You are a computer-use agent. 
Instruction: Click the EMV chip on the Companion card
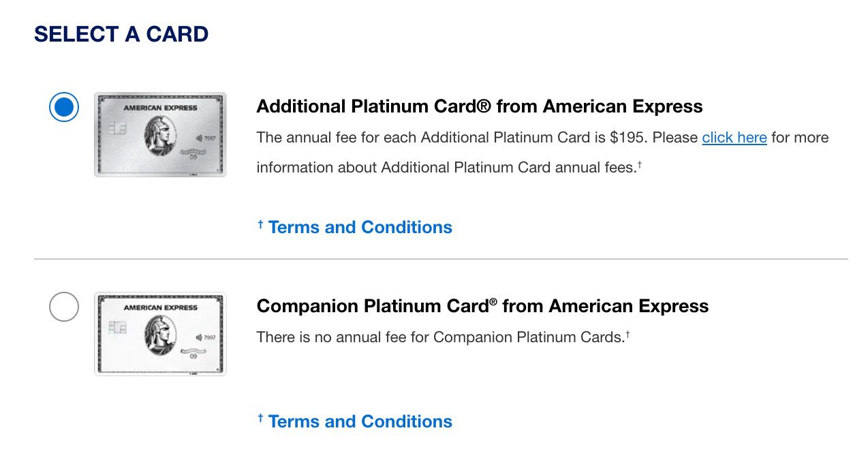point(117,327)
